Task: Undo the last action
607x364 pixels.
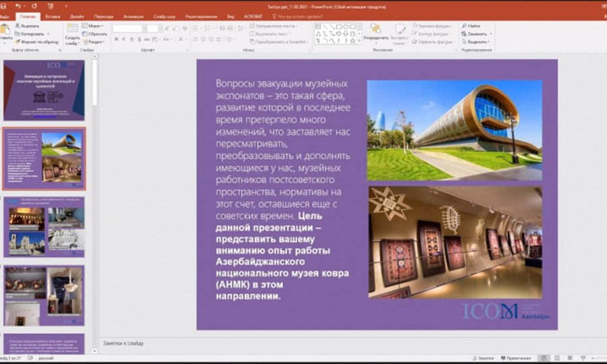Action: tap(18, 6)
